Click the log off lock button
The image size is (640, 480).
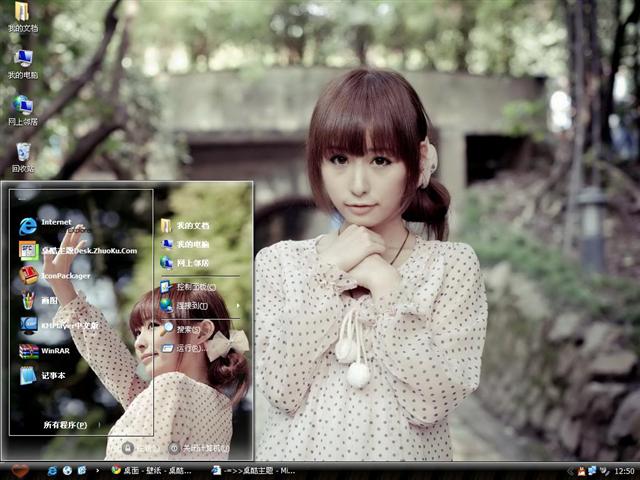click(128, 448)
